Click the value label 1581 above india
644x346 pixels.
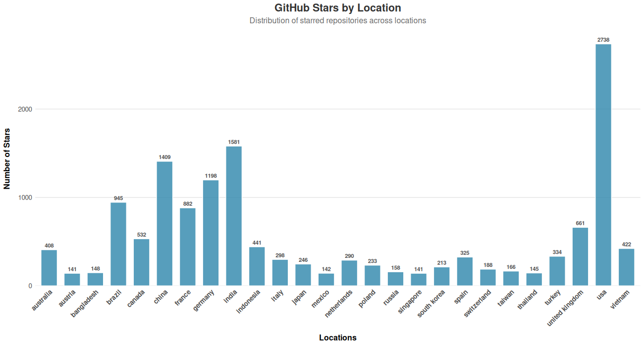235,142
